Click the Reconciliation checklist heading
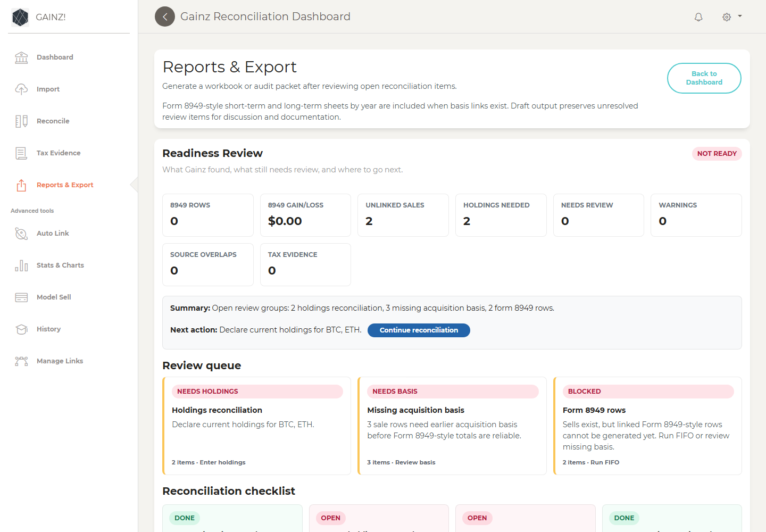This screenshot has width=766, height=532. pos(229,491)
